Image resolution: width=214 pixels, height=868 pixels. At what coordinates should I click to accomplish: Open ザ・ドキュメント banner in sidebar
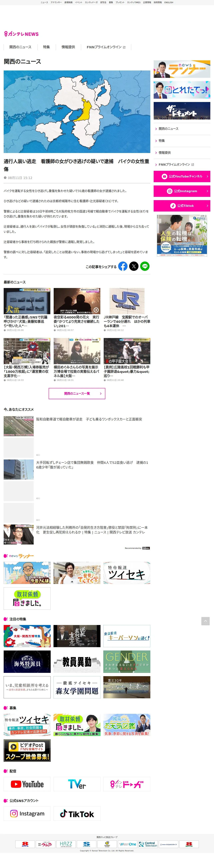pyautogui.click(x=182, y=110)
